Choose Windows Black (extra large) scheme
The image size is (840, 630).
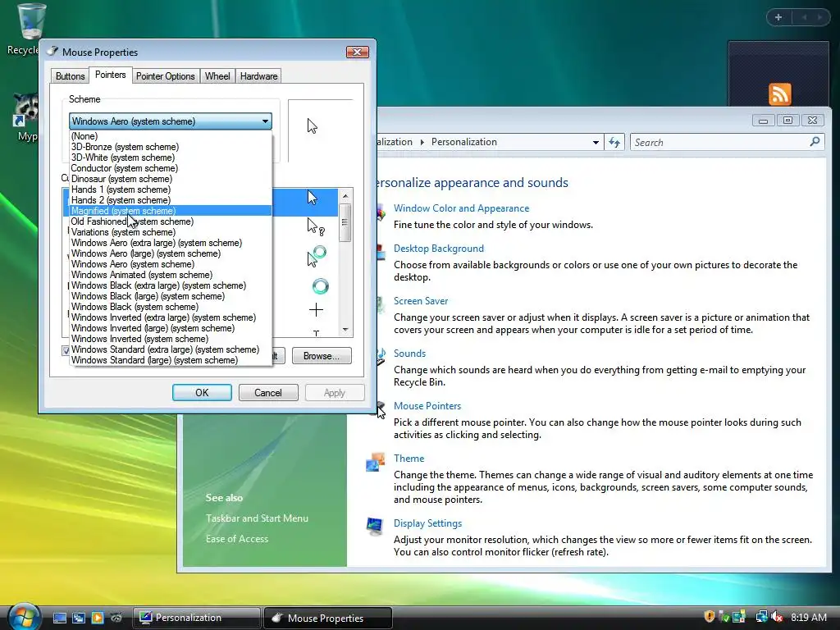click(171, 285)
